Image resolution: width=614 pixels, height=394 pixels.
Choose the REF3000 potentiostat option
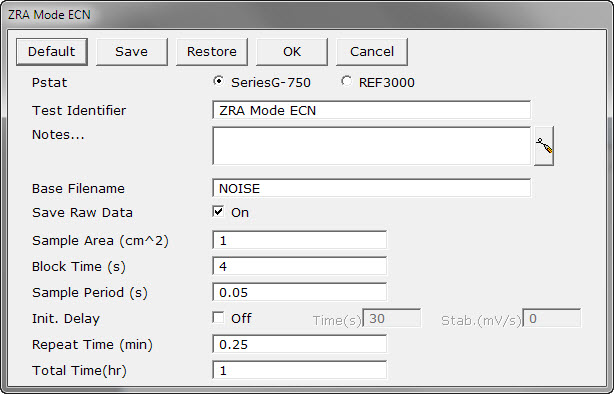(x=346, y=81)
